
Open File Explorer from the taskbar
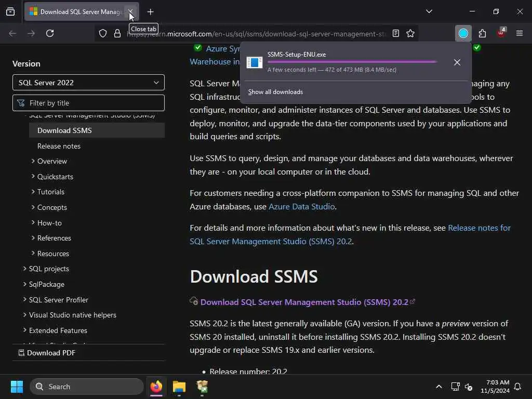pyautogui.click(x=179, y=387)
